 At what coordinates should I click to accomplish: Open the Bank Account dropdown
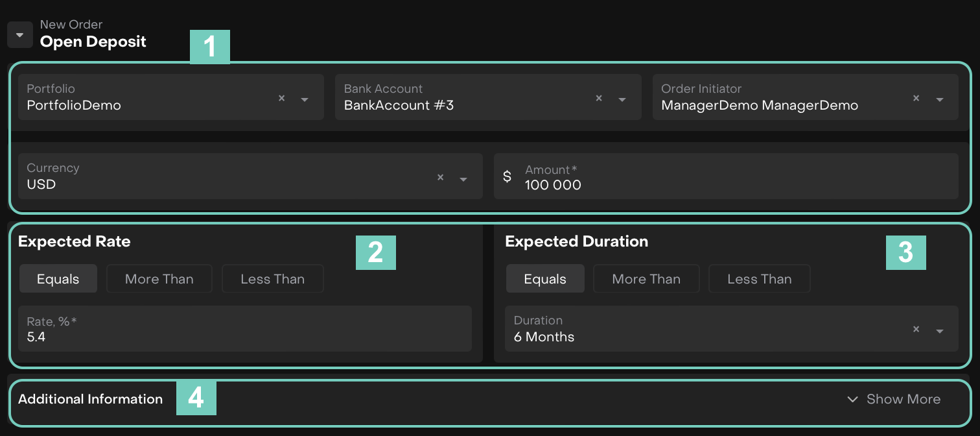coord(622,99)
